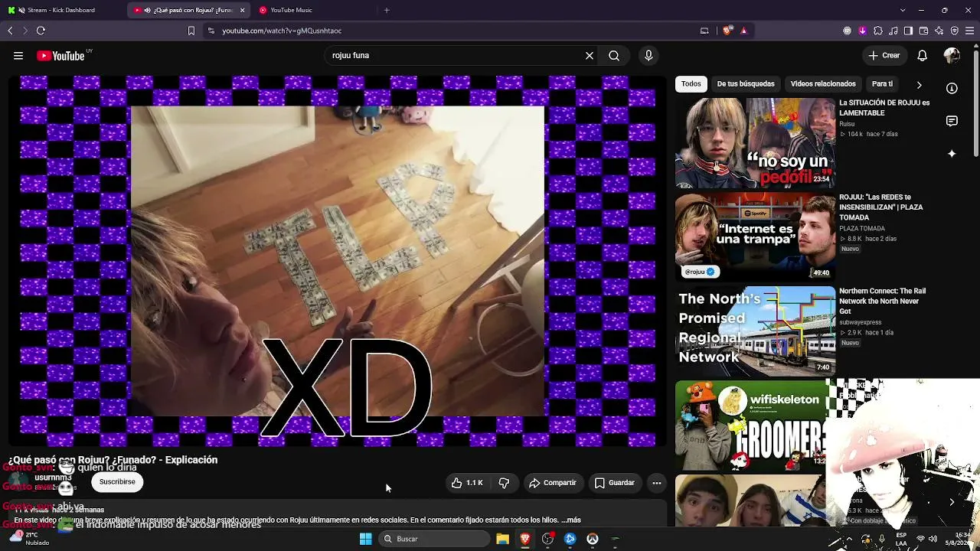The image size is (980, 551).
Task: Go to the YouTube home logo
Action: click(x=60, y=56)
